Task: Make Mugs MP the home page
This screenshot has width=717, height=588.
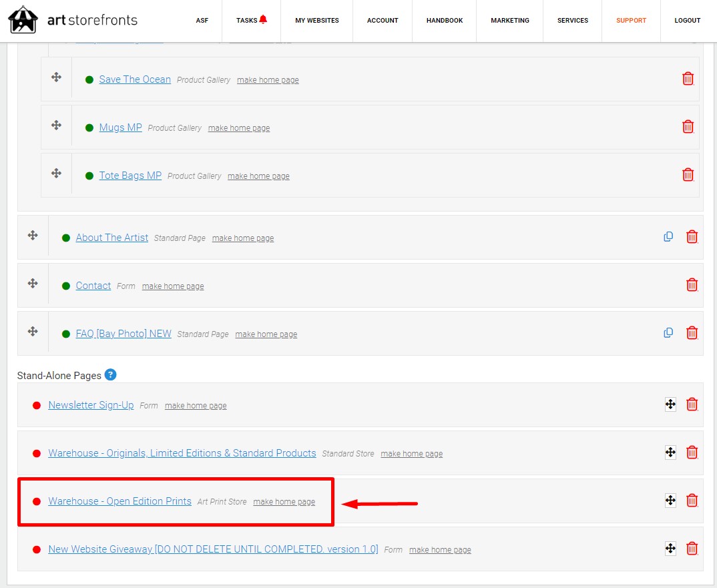Action: pos(239,128)
